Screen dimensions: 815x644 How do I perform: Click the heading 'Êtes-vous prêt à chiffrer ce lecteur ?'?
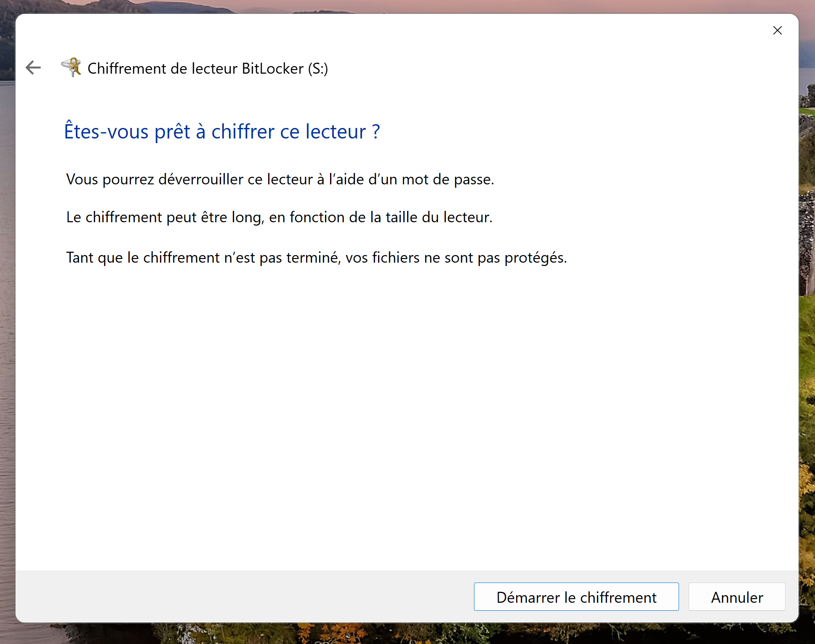coord(222,131)
